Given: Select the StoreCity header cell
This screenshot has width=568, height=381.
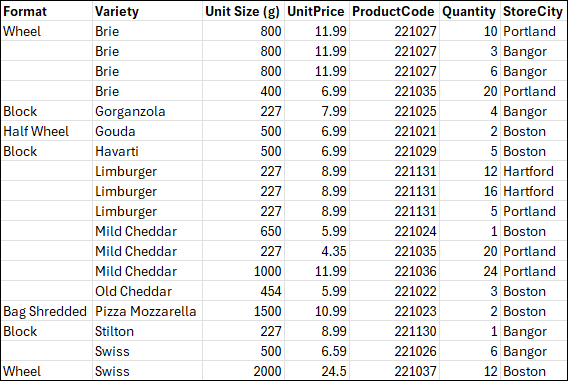Looking at the screenshot, I should 534,11.
